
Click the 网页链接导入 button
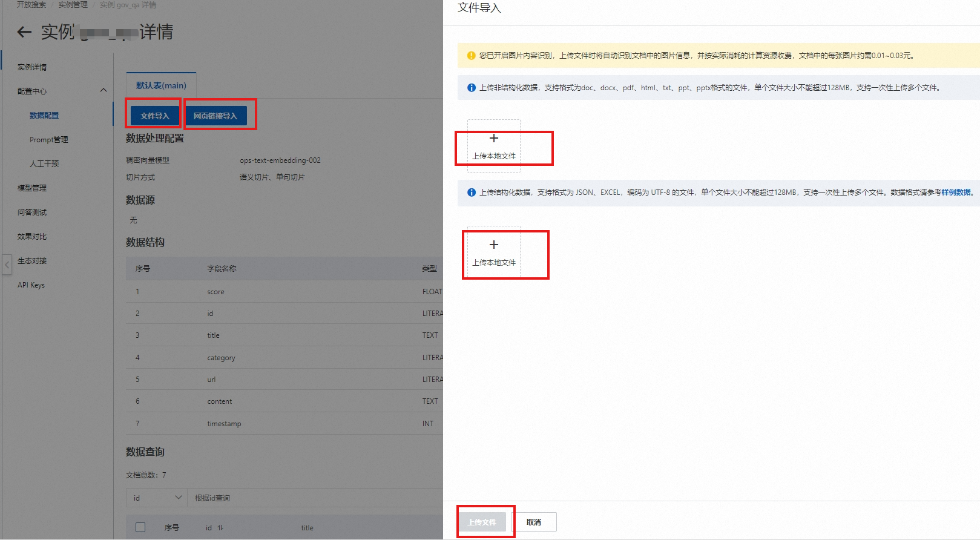click(215, 116)
